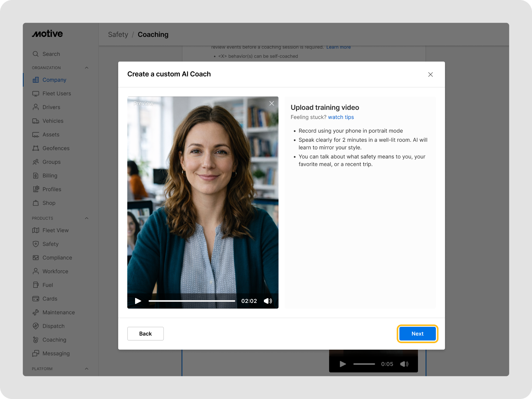Click the Billing dollar icon
This screenshot has width=532, height=399.
coord(36,176)
